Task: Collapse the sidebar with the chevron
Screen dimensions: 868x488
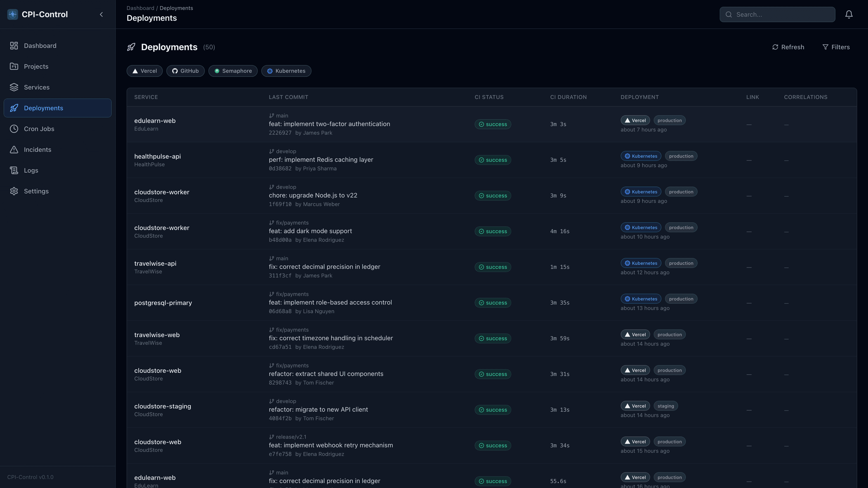Action: click(x=101, y=14)
